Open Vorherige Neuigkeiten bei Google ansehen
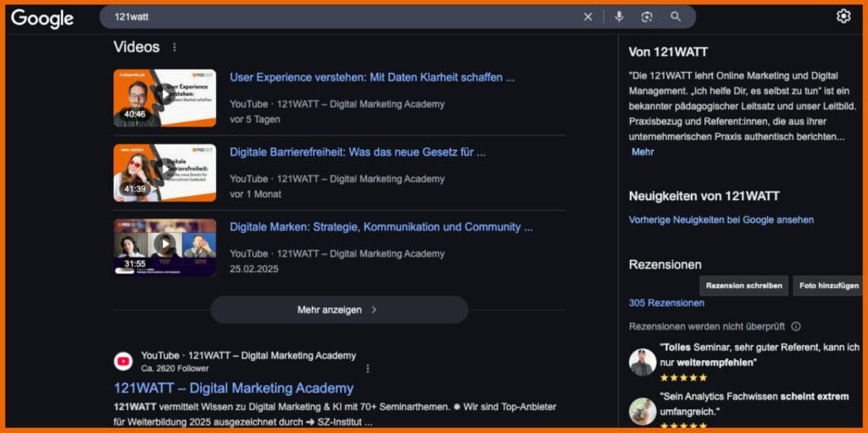Image resolution: width=868 pixels, height=433 pixels. pos(721,219)
